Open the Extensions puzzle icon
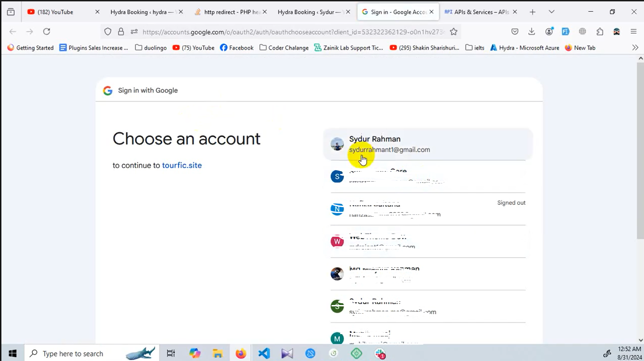Image resolution: width=644 pixels, height=361 pixels. tap(600, 31)
